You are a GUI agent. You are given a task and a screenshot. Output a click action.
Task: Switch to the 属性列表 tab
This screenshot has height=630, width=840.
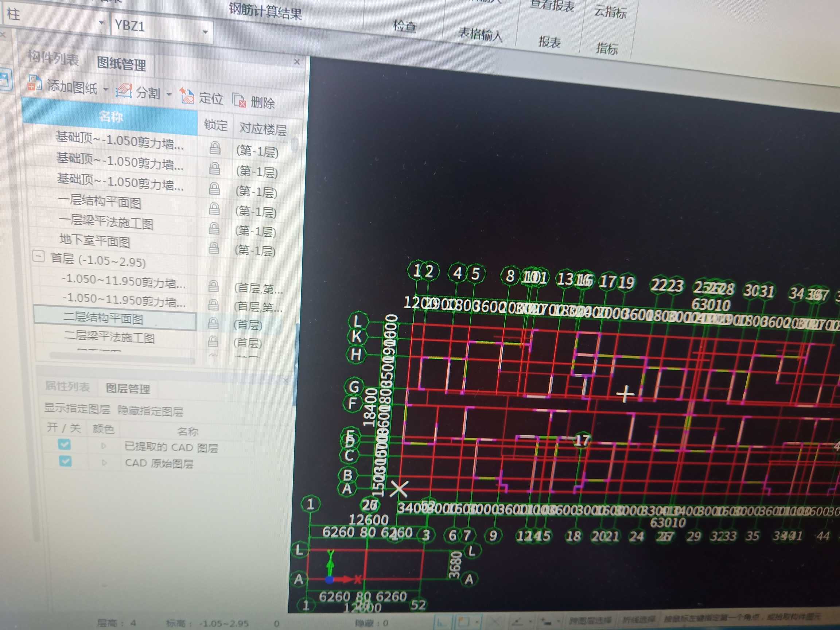67,386
